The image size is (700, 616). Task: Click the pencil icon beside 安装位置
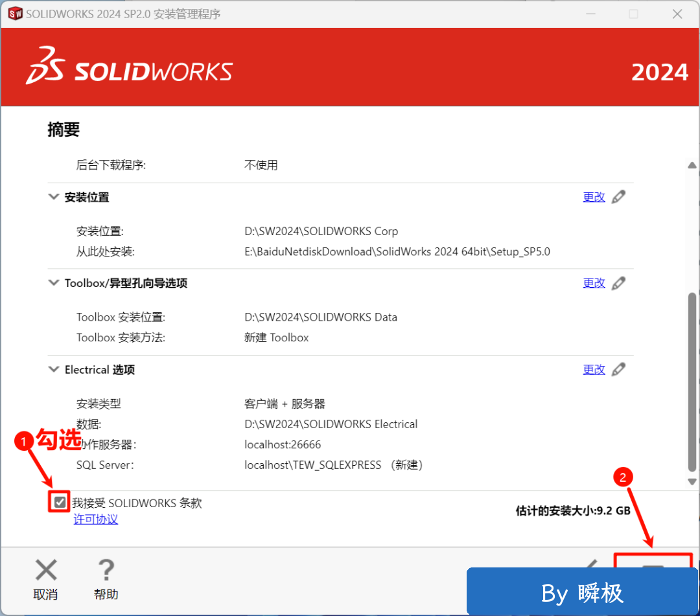(x=619, y=197)
